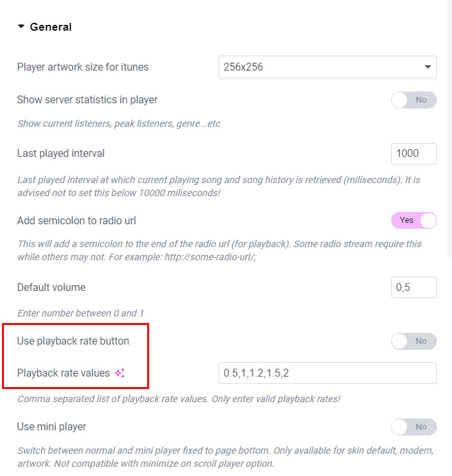Screen dimensions: 452x476
Task: Click the AI sparkle icon beside Playback rate values
Action: (120, 373)
